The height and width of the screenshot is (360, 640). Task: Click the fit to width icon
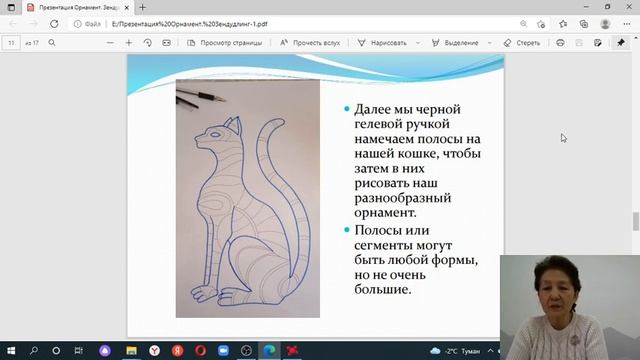[x=167, y=42]
